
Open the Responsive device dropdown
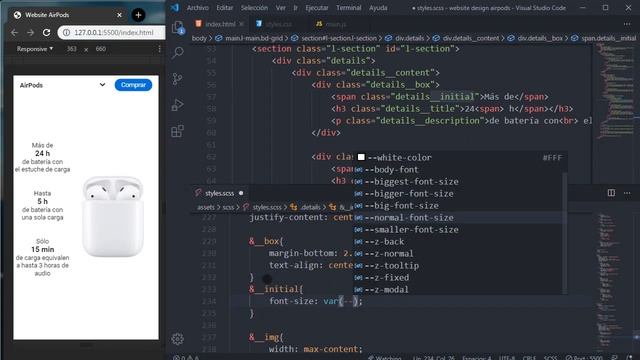(x=35, y=49)
